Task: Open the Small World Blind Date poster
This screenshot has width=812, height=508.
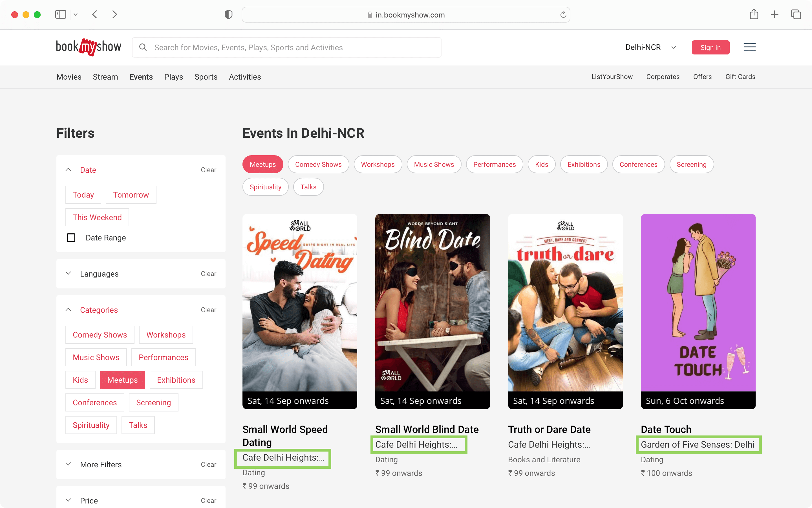Action: click(x=433, y=311)
